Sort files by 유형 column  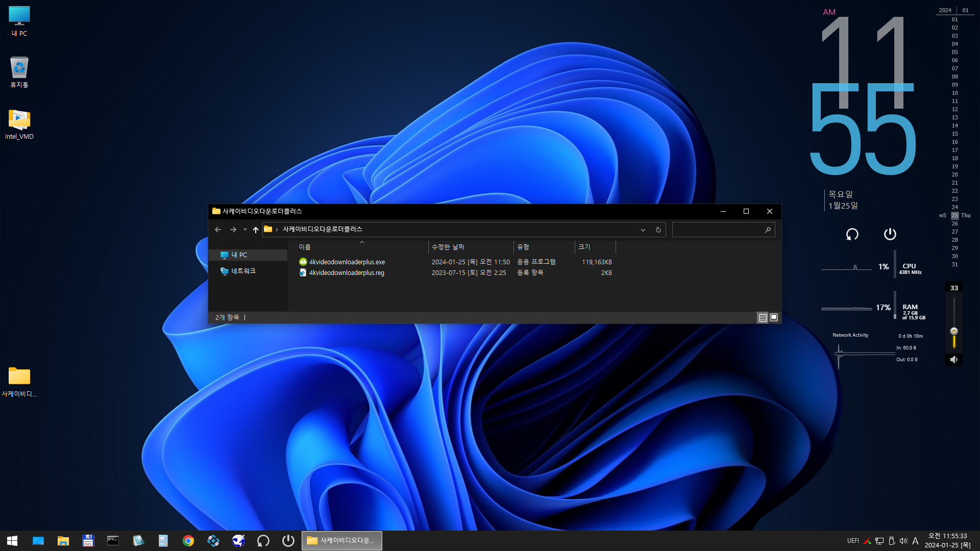point(544,247)
